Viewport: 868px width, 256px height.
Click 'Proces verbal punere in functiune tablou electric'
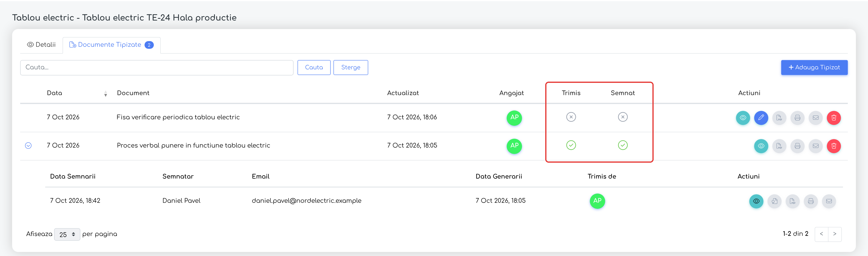click(193, 146)
